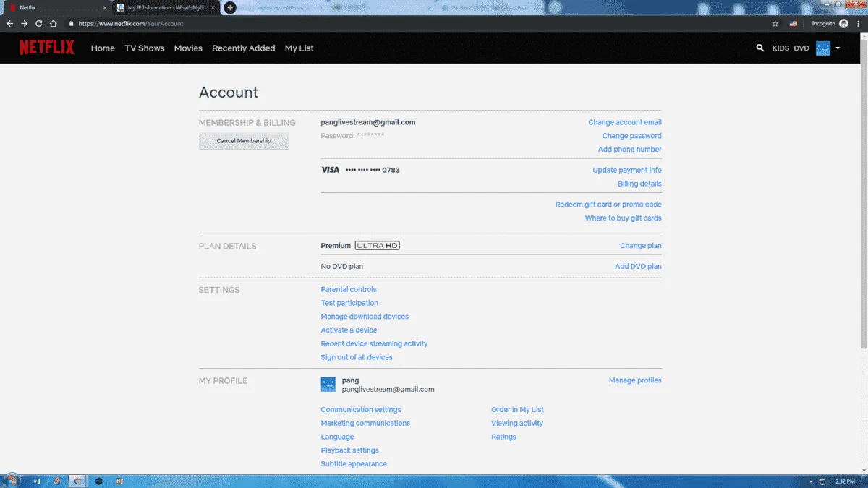Click the Netflix logo
868x488 pixels.
click(47, 48)
